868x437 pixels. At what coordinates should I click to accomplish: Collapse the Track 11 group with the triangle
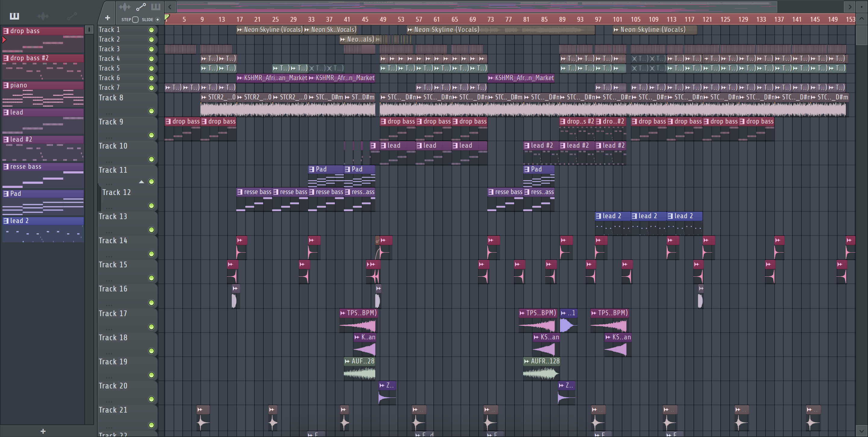[142, 182]
